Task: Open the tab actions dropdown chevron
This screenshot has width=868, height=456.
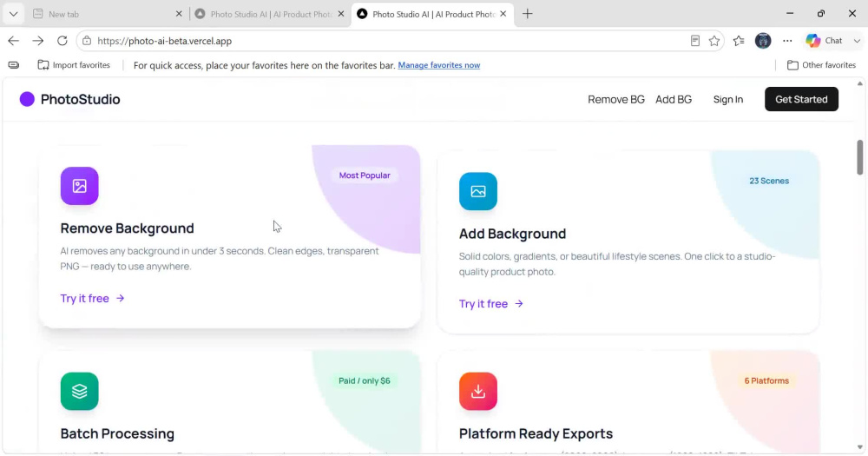Action: [x=13, y=14]
